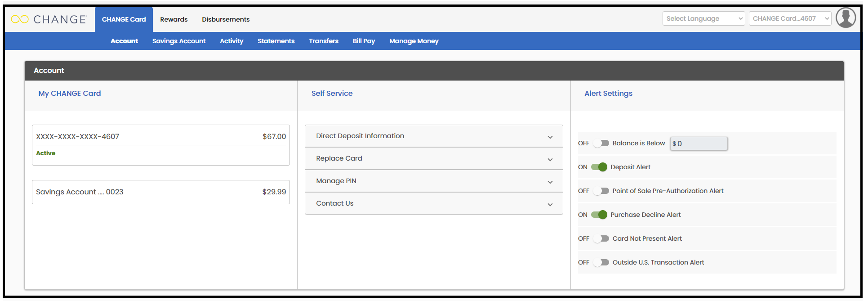Go to Account in the blue menu
Viewport: 868px width, 301px height.
(x=124, y=41)
